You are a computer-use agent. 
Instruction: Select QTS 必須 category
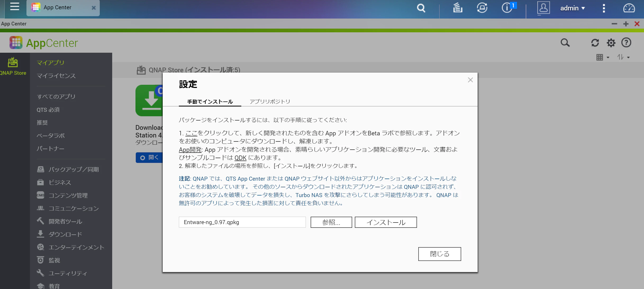click(48, 110)
